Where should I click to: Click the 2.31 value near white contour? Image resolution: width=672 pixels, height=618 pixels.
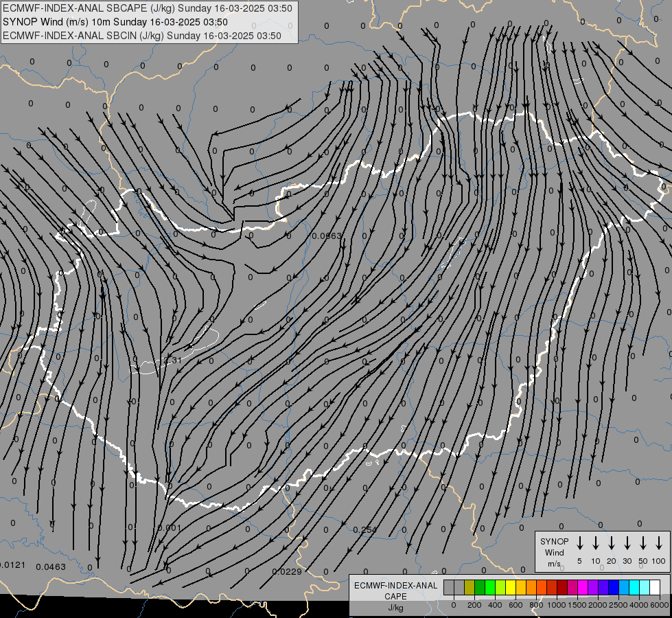point(173,360)
